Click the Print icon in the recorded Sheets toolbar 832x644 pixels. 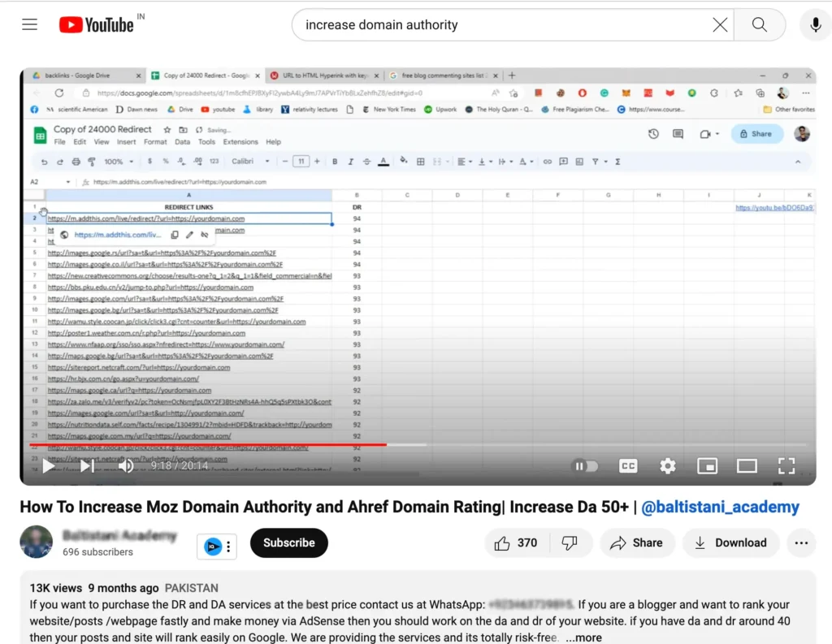[x=76, y=162]
